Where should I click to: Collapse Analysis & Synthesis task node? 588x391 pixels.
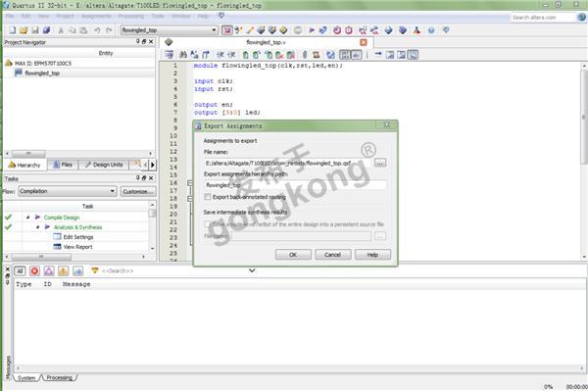coord(37,227)
